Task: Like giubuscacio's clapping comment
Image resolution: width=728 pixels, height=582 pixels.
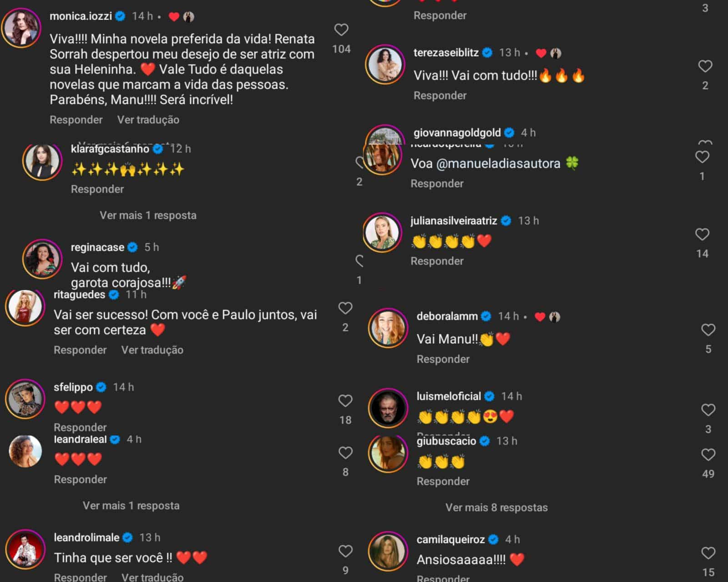Action: 708,455
